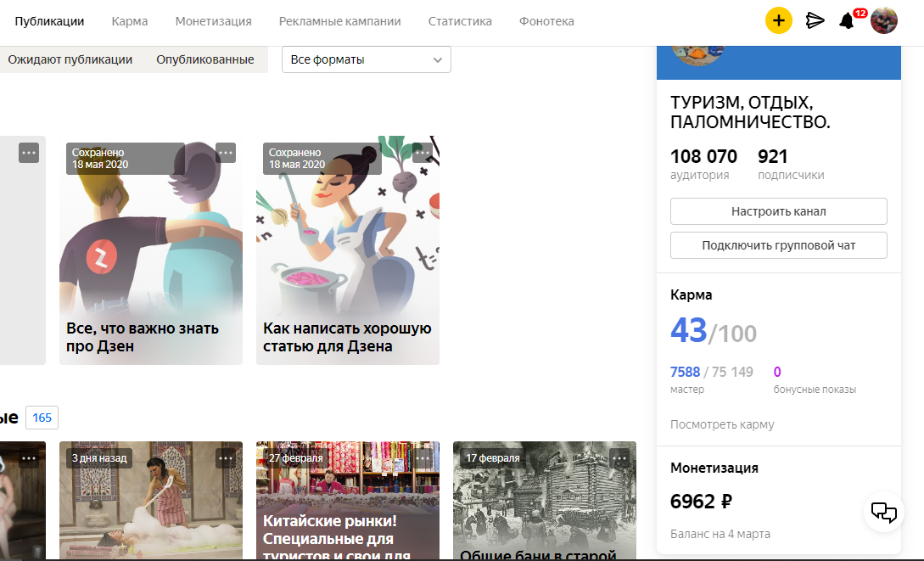Select the 'Ожидают публикации' filter
This screenshot has height=561, width=924.
coord(70,59)
